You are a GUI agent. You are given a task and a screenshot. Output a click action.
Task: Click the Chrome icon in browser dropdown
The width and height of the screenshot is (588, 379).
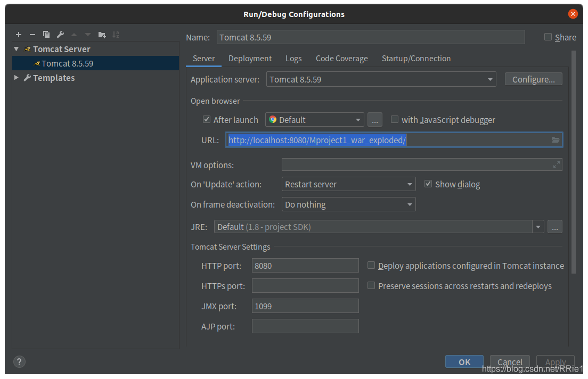coord(273,120)
